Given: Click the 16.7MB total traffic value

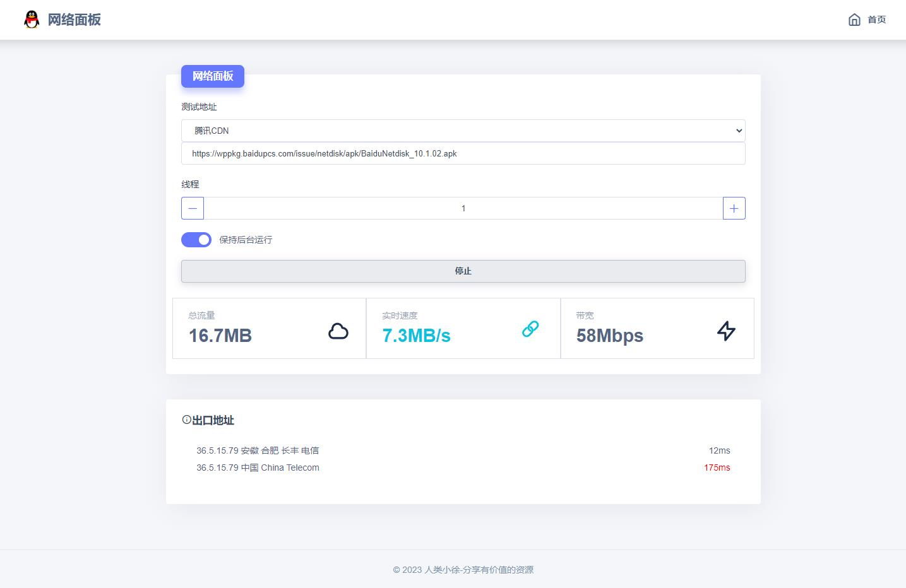Looking at the screenshot, I should pos(220,336).
